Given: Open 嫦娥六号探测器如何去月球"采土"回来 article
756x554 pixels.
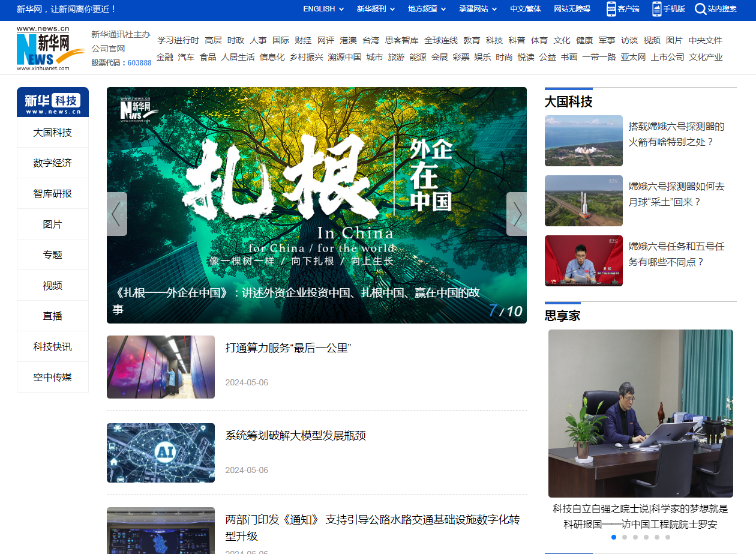Looking at the screenshot, I should pos(677,194).
